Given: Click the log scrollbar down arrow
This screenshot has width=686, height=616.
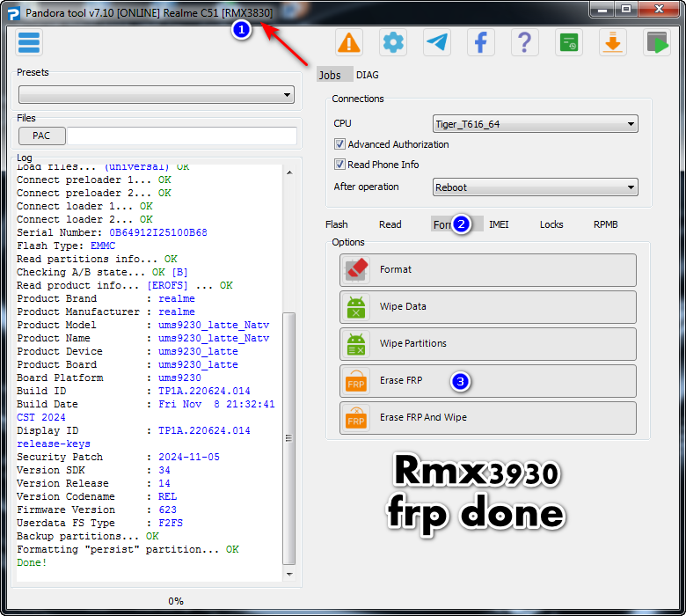Looking at the screenshot, I should [x=289, y=574].
